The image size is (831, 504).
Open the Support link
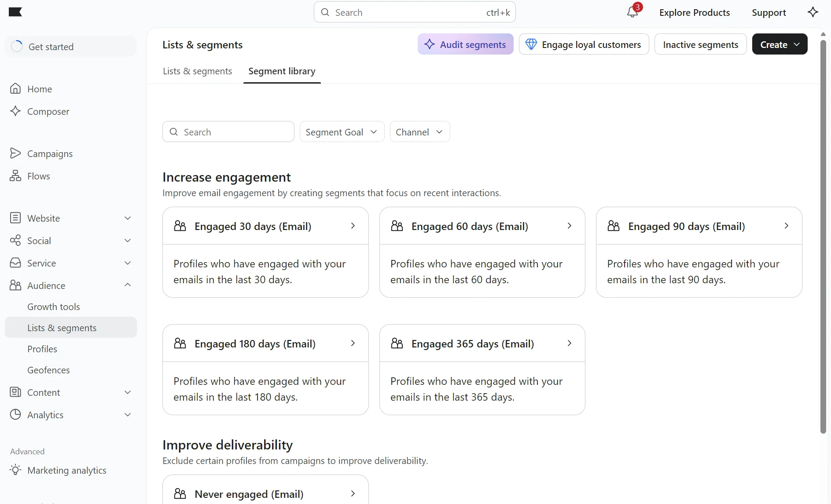click(x=768, y=12)
